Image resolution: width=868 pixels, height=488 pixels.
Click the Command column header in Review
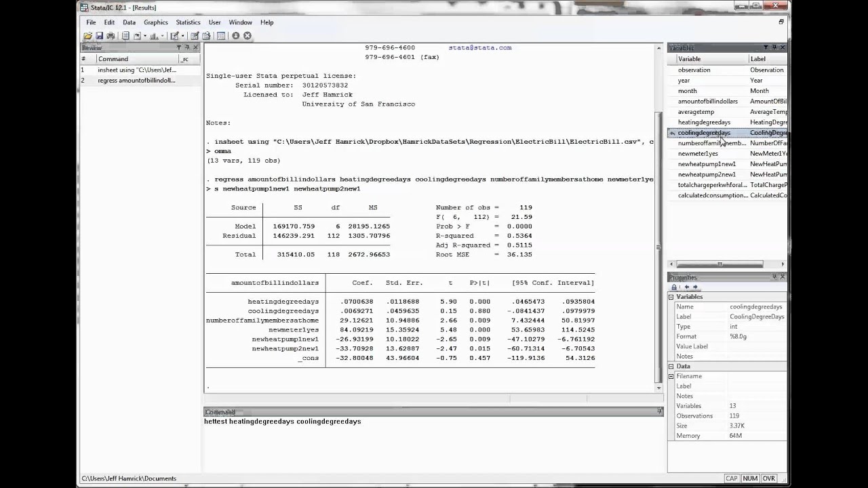pyautogui.click(x=136, y=59)
